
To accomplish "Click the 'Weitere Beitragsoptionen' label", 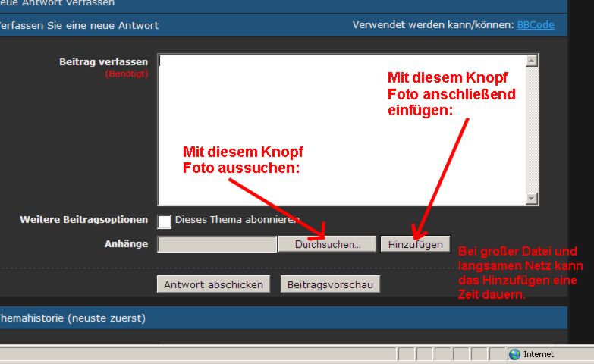I will coord(83,220).
